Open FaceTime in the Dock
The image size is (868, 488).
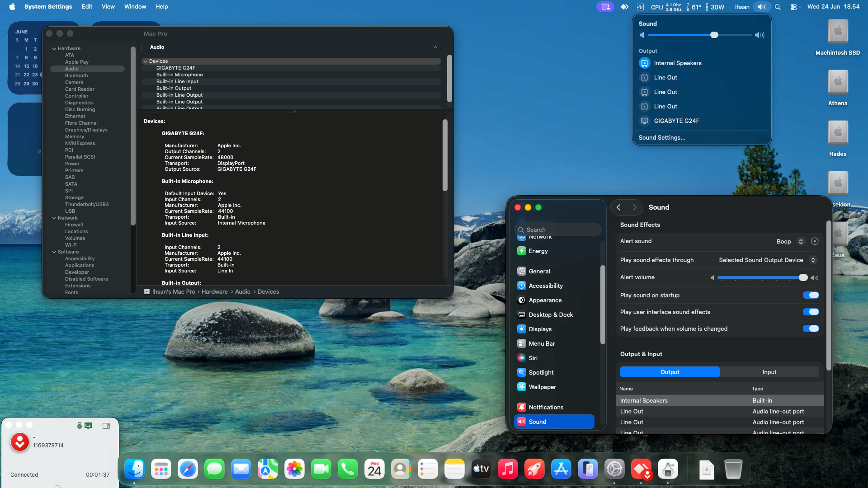pos(321,469)
